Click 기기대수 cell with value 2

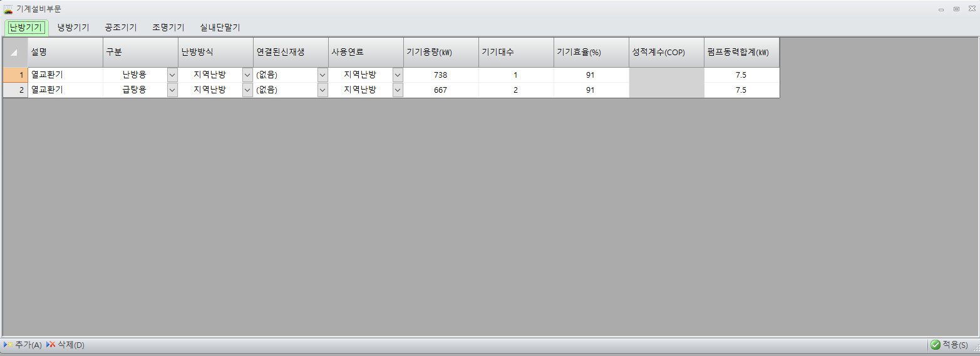click(x=516, y=90)
